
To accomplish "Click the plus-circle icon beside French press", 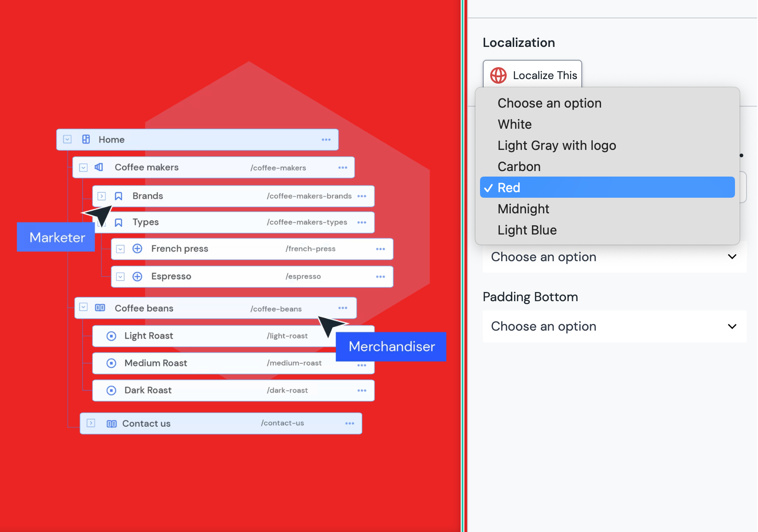I will pyautogui.click(x=137, y=248).
